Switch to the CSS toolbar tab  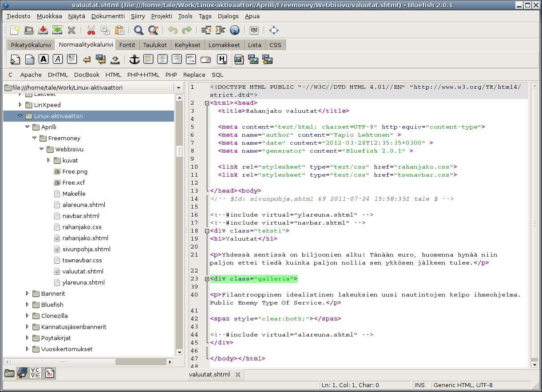click(276, 45)
